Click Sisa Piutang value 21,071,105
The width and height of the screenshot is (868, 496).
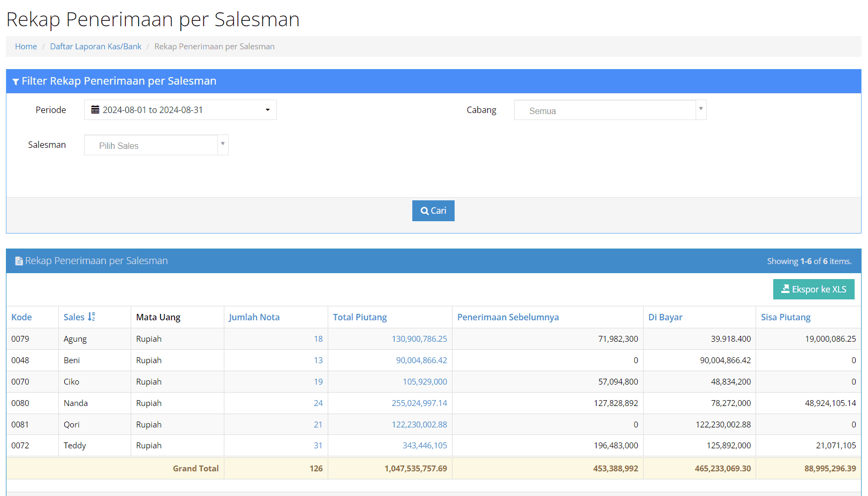[x=836, y=446]
